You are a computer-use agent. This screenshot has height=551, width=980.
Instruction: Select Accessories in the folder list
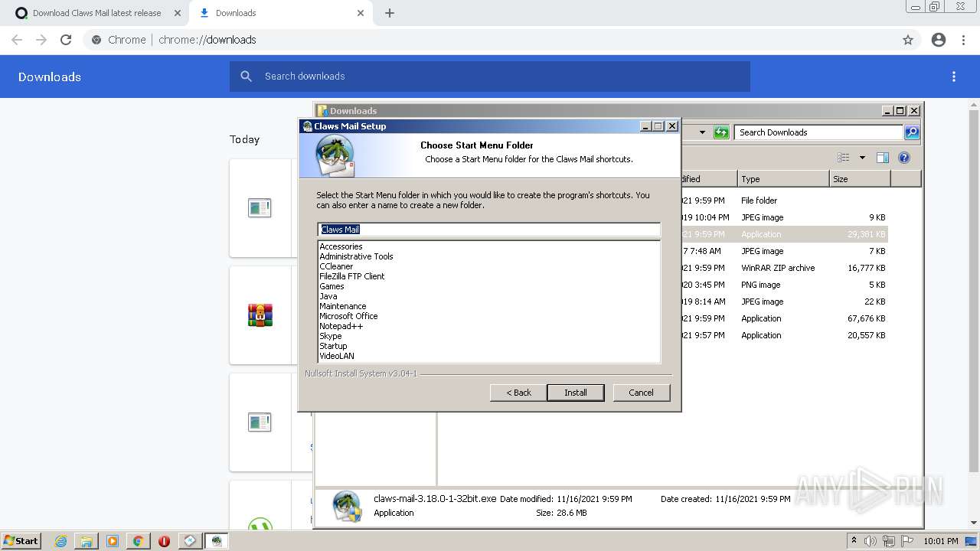(341, 246)
